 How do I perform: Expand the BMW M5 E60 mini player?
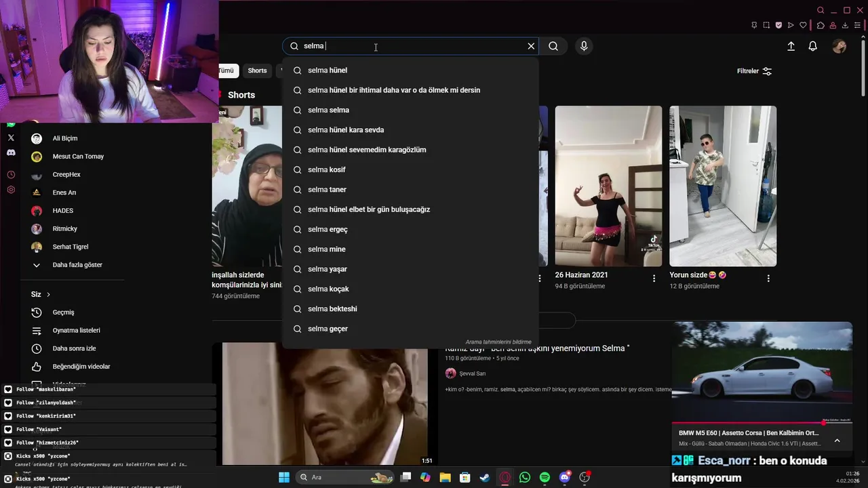(837, 441)
